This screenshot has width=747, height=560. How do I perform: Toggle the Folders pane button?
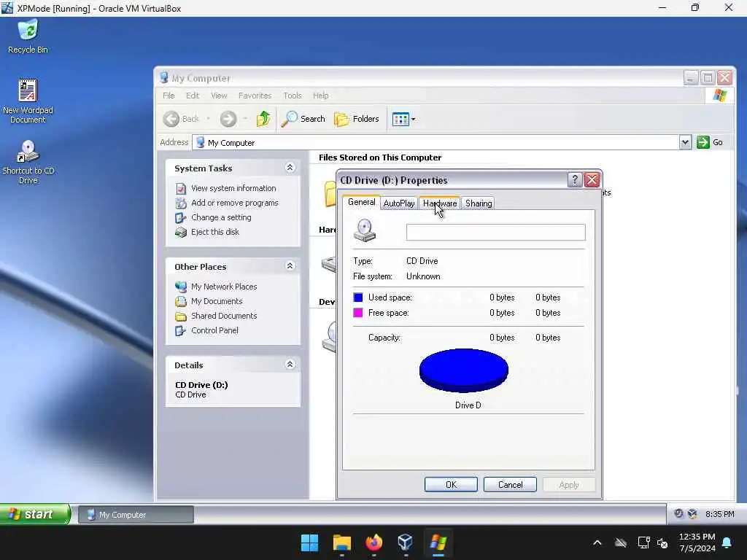pos(357,119)
